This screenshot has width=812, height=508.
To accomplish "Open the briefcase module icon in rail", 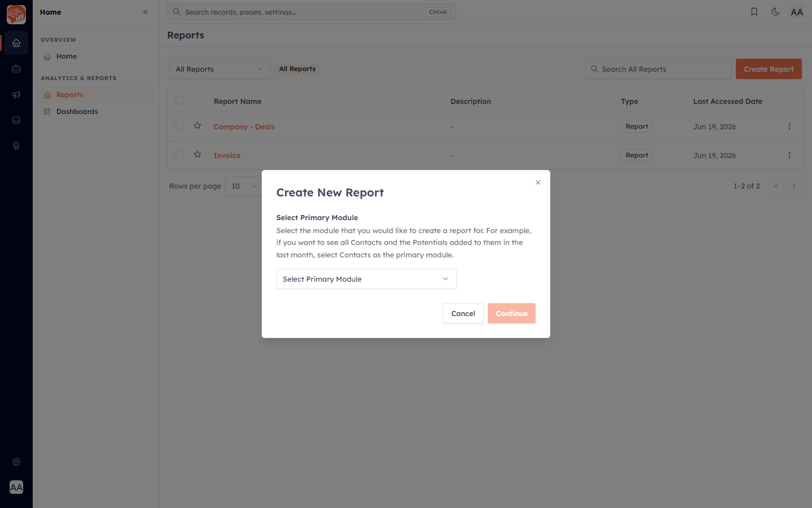I will coord(16,69).
